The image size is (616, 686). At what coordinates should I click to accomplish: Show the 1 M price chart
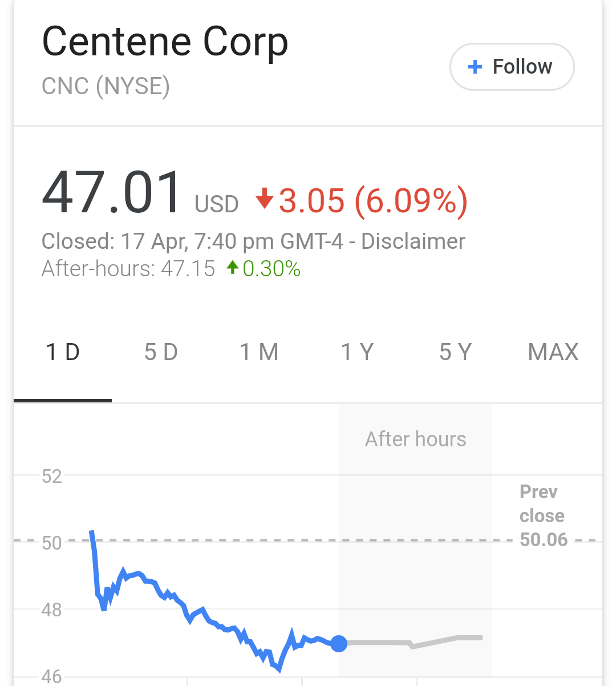coord(259,352)
